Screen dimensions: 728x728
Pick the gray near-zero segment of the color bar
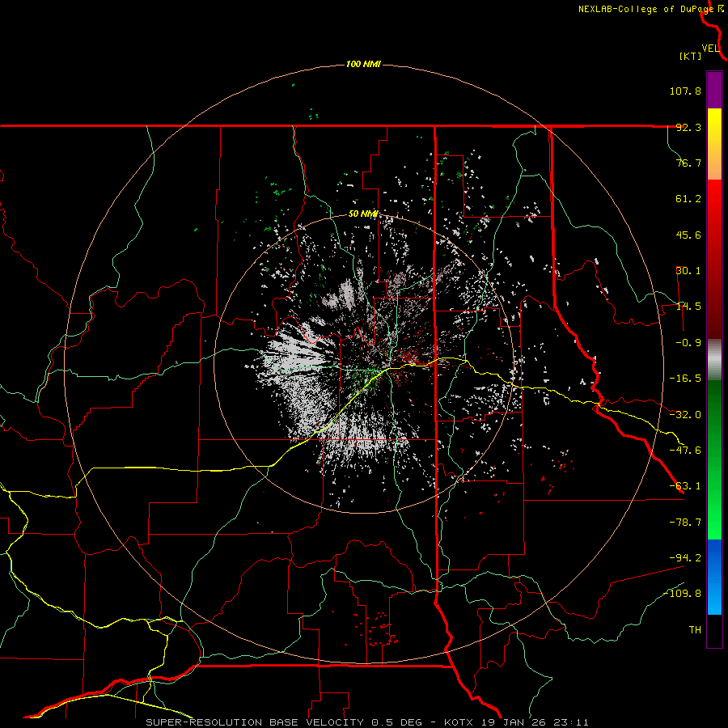(714, 359)
